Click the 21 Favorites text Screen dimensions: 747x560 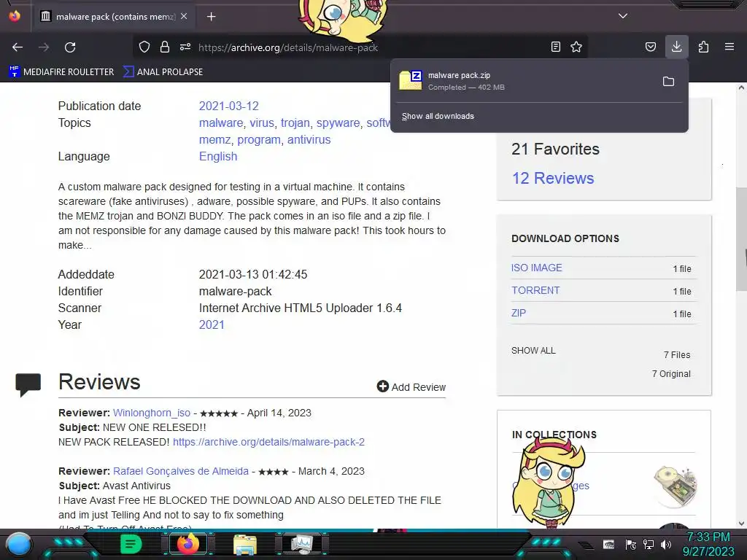pyautogui.click(x=555, y=149)
